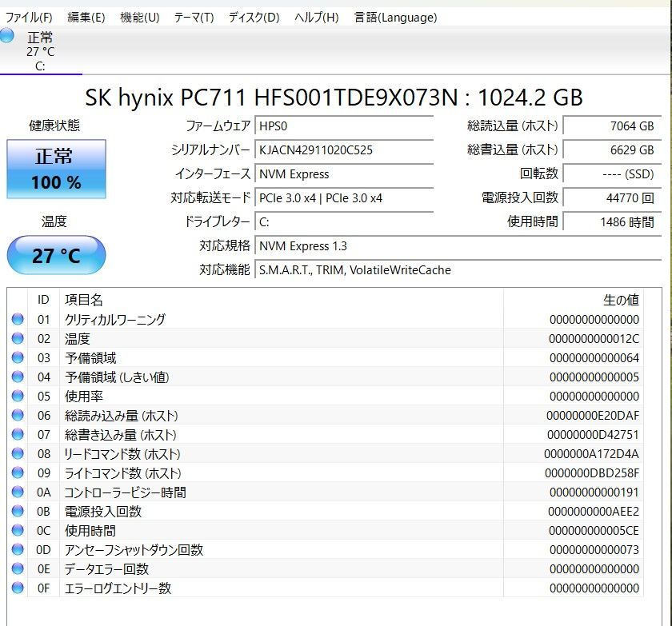Click the drive letter field C:
This screenshot has height=626, width=672.
pos(344,222)
